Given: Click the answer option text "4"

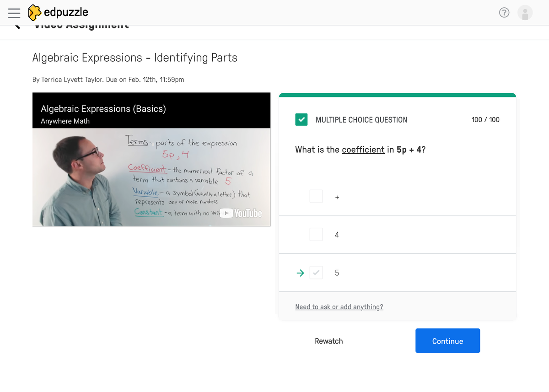Looking at the screenshot, I should [337, 235].
